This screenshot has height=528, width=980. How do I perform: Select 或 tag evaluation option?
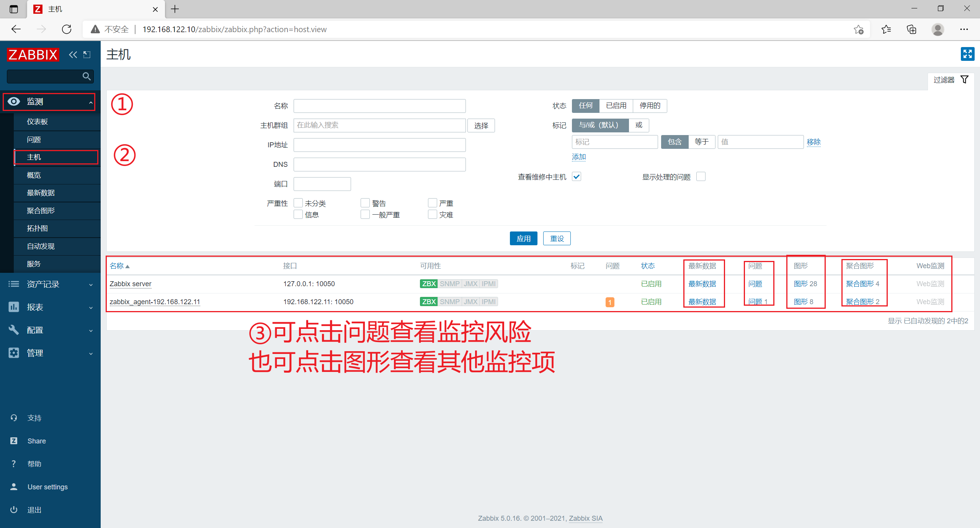pos(639,125)
